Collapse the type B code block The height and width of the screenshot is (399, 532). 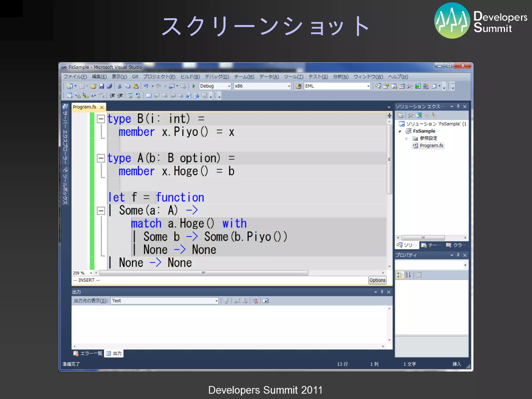click(101, 119)
